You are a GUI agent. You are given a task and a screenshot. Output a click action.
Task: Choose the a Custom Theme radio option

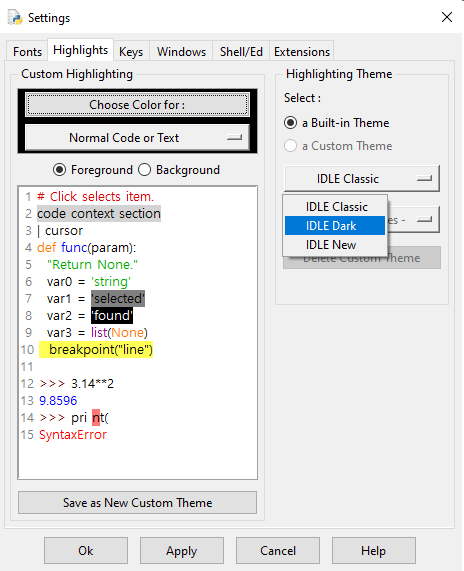(x=338, y=146)
